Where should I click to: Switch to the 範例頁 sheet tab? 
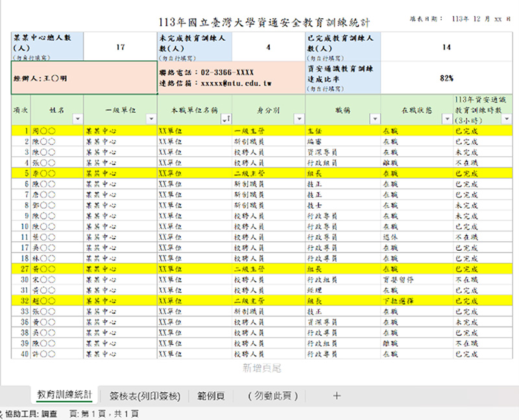tap(211, 396)
